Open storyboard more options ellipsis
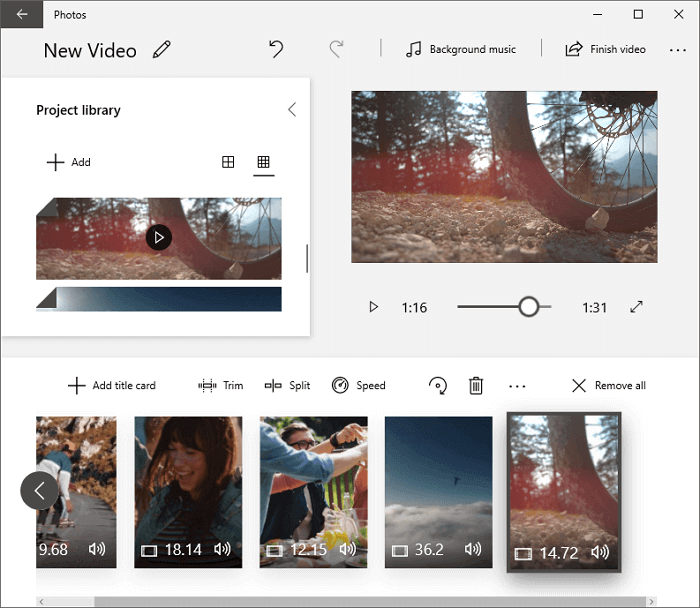This screenshot has height=608, width=700. click(x=517, y=386)
